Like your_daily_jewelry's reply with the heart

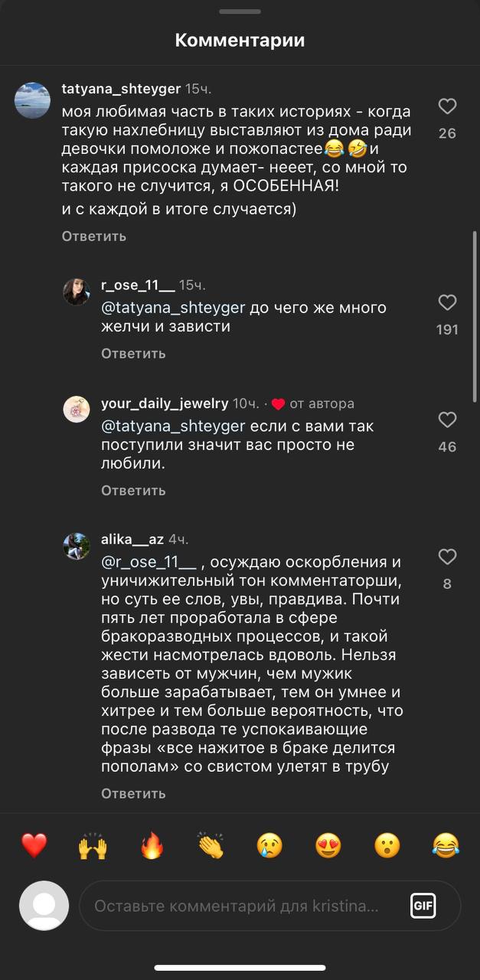click(x=447, y=420)
